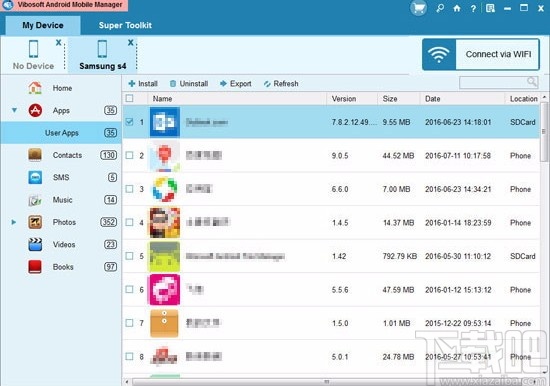
Task: Click the orange envelope app icon in row 7
Action: click(165, 323)
